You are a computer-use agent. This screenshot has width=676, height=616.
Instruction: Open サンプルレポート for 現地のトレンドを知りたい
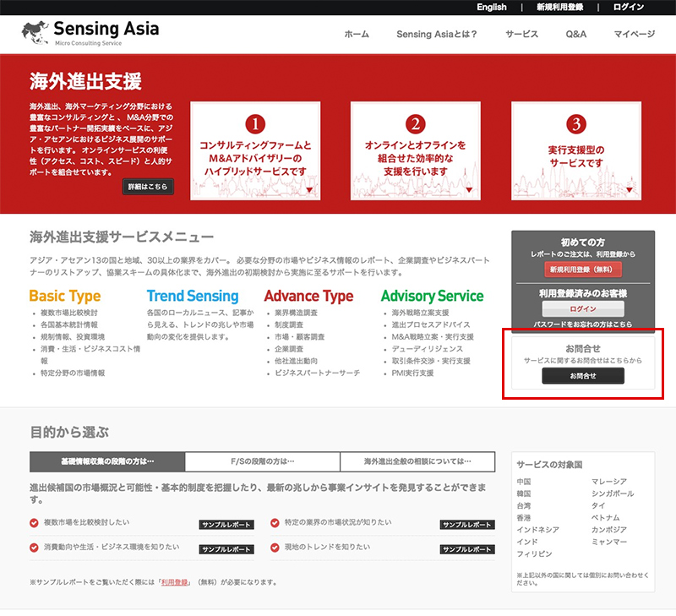pyautogui.click(x=467, y=549)
